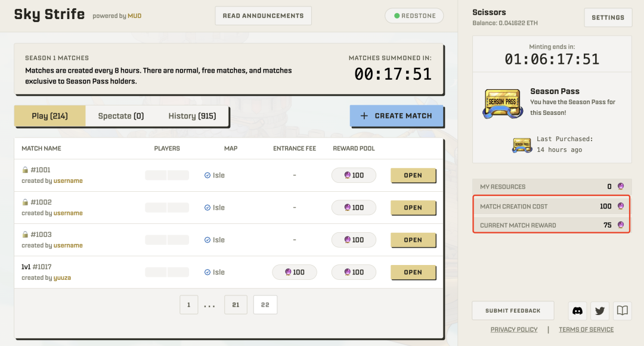Click the players slots bar for #1017

click(167, 272)
